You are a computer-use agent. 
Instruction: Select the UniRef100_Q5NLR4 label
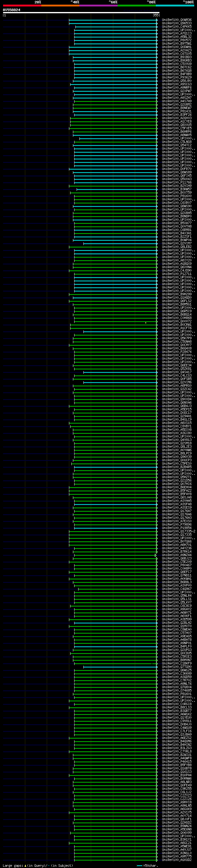click(x=176, y=595)
